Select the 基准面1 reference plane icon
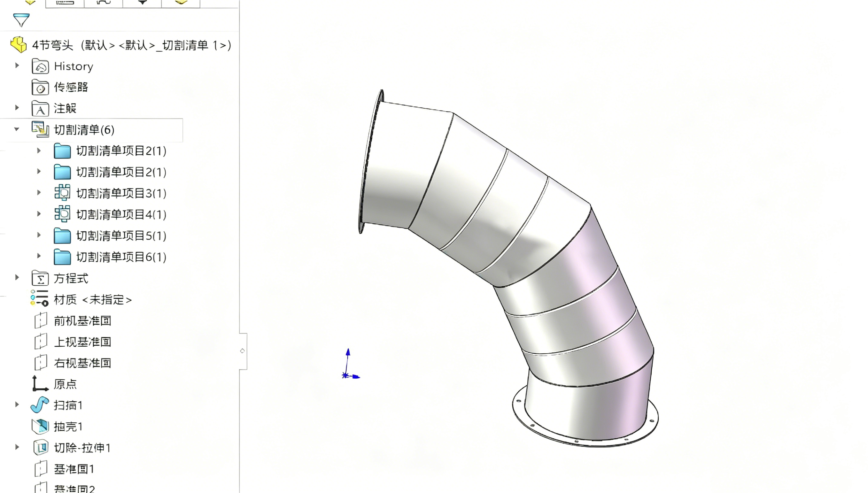 41,469
